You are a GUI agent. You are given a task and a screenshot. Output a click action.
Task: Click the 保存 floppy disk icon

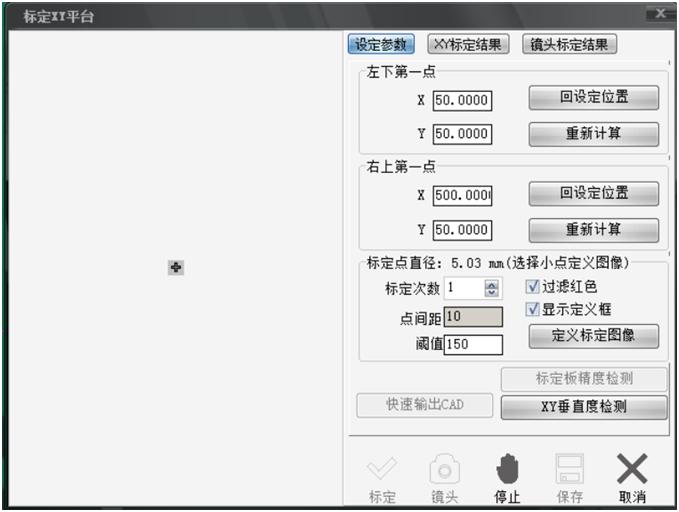coord(569,468)
